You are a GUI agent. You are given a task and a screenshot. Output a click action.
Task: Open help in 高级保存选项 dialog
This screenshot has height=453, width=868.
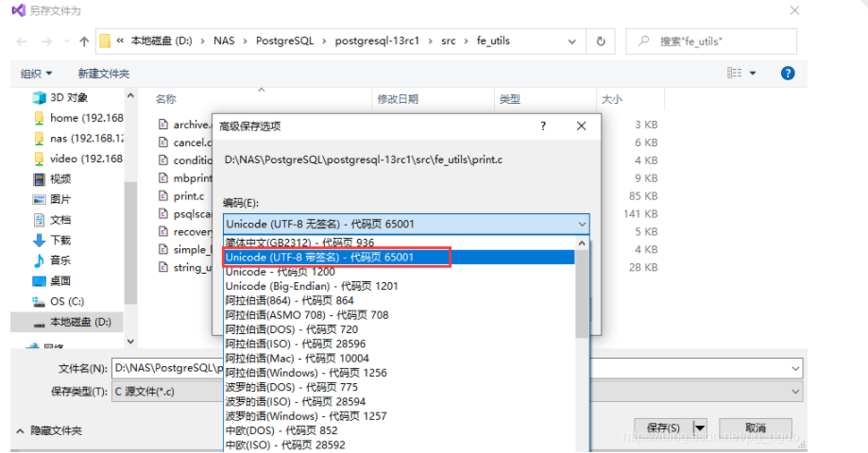(543, 126)
